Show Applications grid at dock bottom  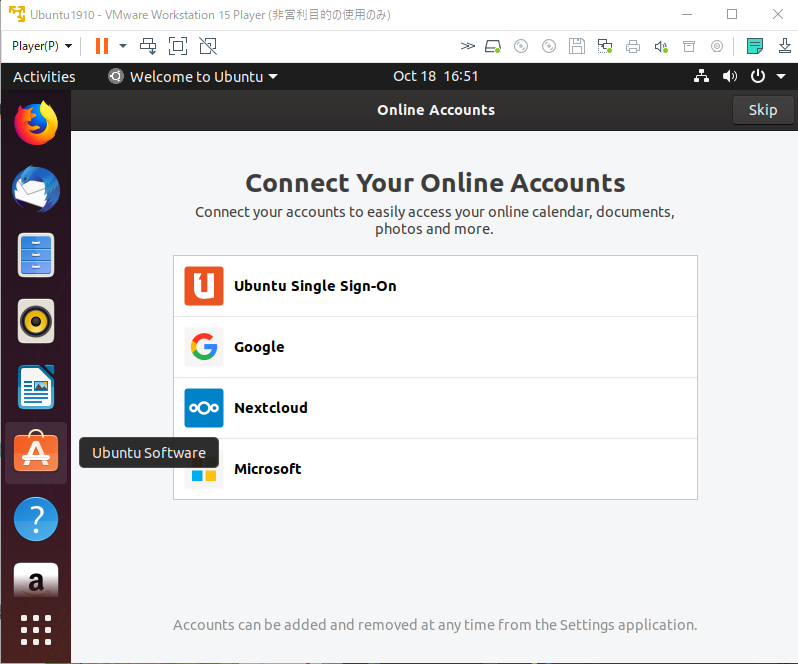click(36, 630)
